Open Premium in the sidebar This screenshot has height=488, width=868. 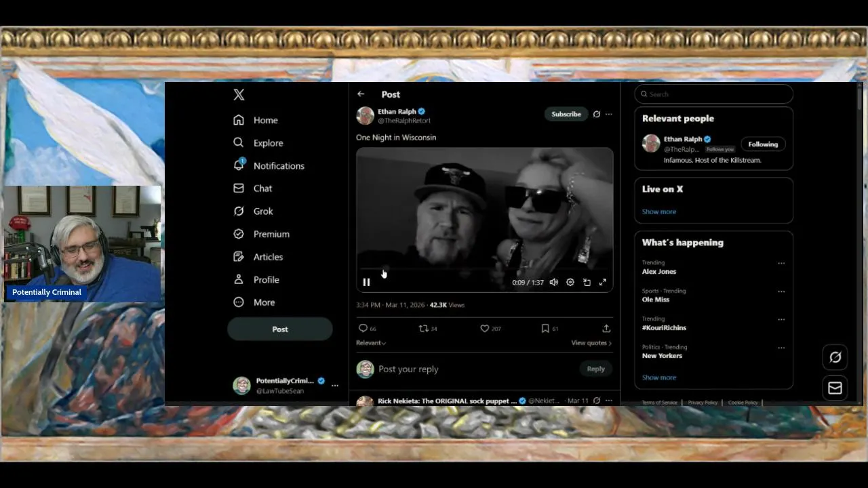[x=261, y=234]
